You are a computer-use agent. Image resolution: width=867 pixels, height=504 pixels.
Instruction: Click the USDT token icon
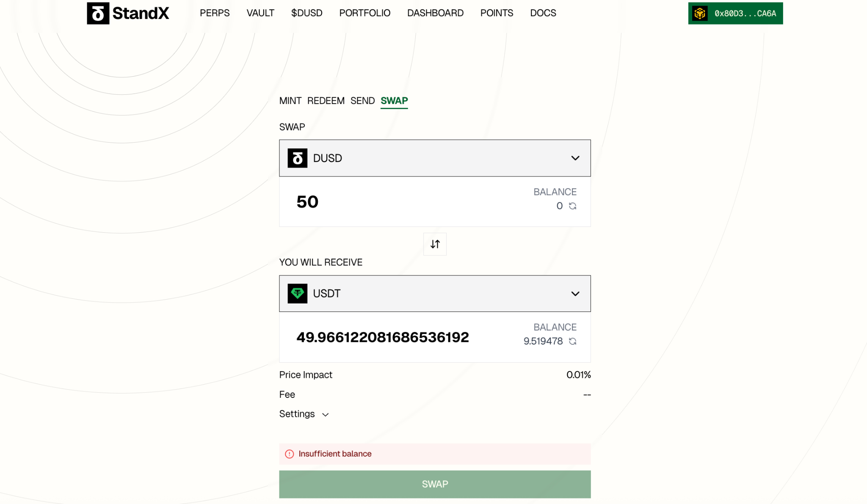(x=297, y=294)
